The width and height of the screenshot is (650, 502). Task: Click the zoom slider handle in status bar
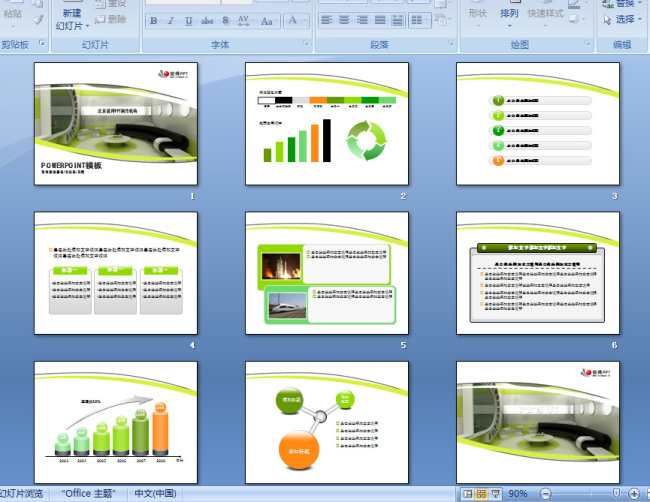(x=616, y=494)
